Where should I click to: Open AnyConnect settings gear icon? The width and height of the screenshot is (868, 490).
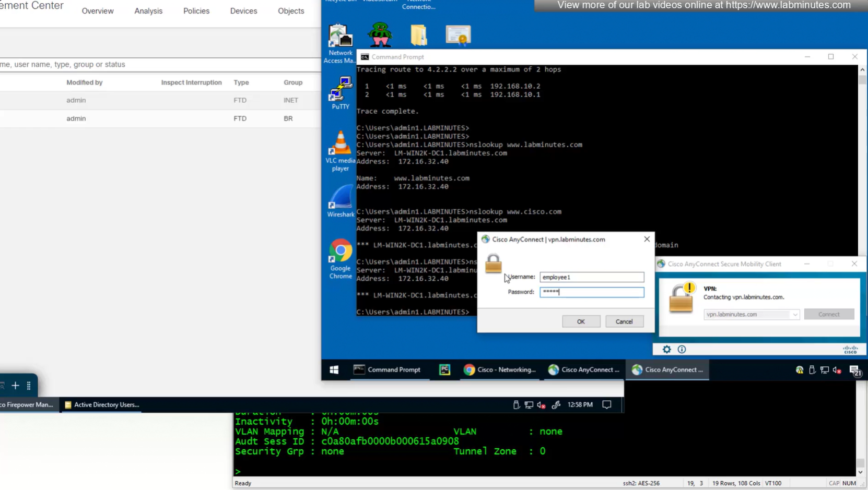[x=666, y=349]
